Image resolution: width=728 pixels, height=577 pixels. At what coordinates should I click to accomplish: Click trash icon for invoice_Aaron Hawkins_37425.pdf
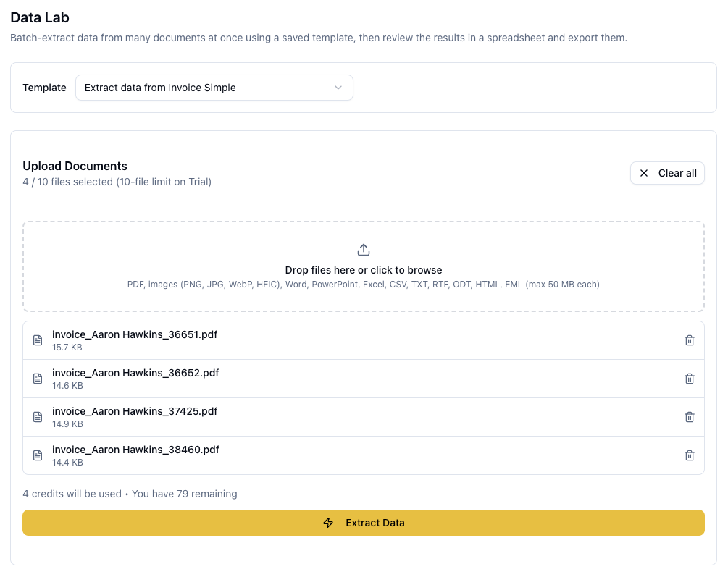[690, 417]
